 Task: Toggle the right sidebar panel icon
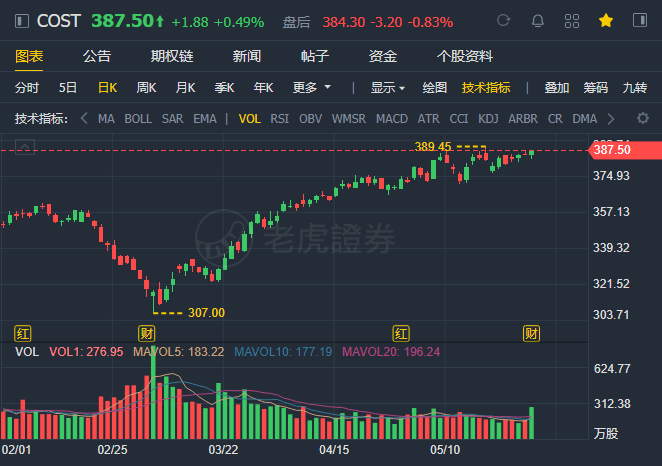[640, 20]
